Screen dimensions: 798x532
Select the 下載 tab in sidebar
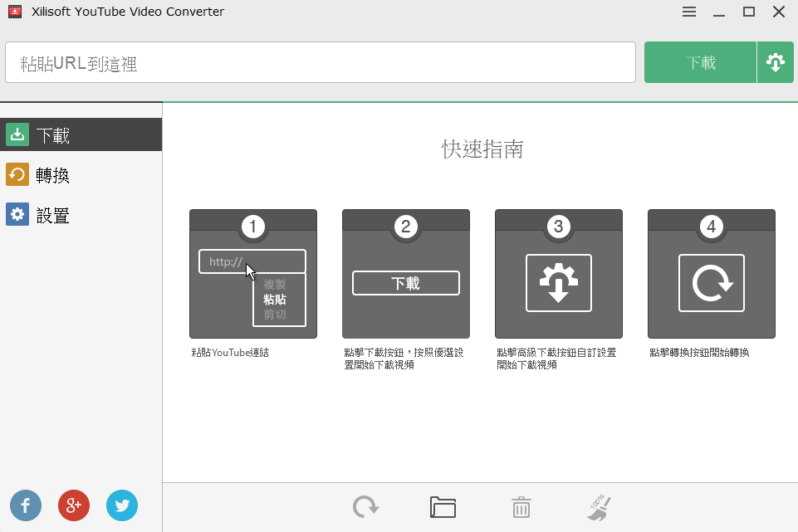(81, 135)
